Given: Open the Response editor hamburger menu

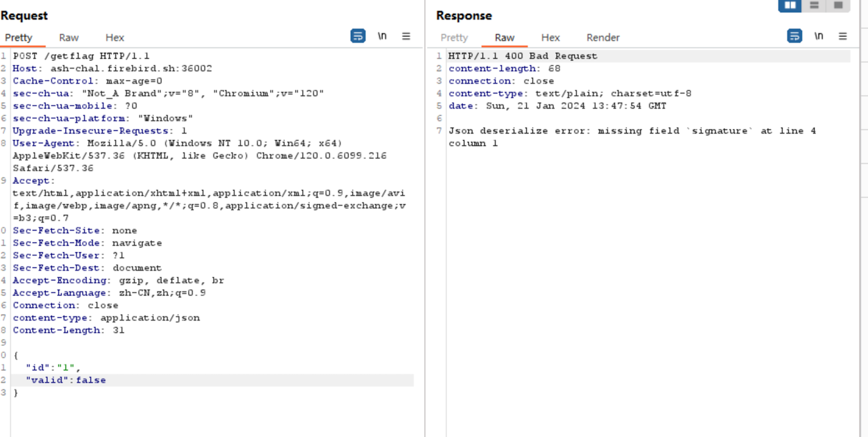Looking at the screenshot, I should pyautogui.click(x=843, y=36).
